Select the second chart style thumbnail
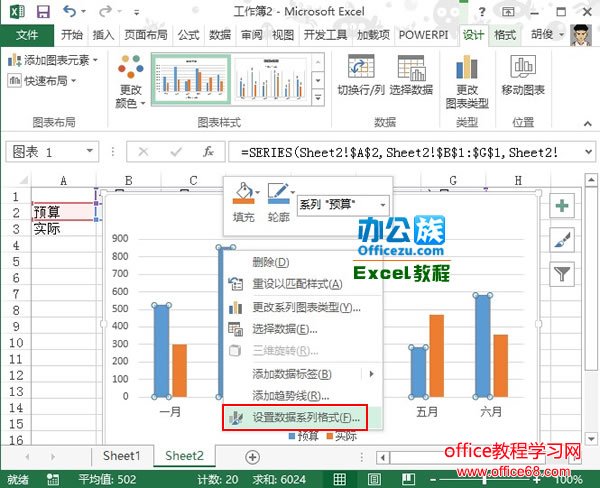Viewport: 600px width, 488px height. coord(270,79)
